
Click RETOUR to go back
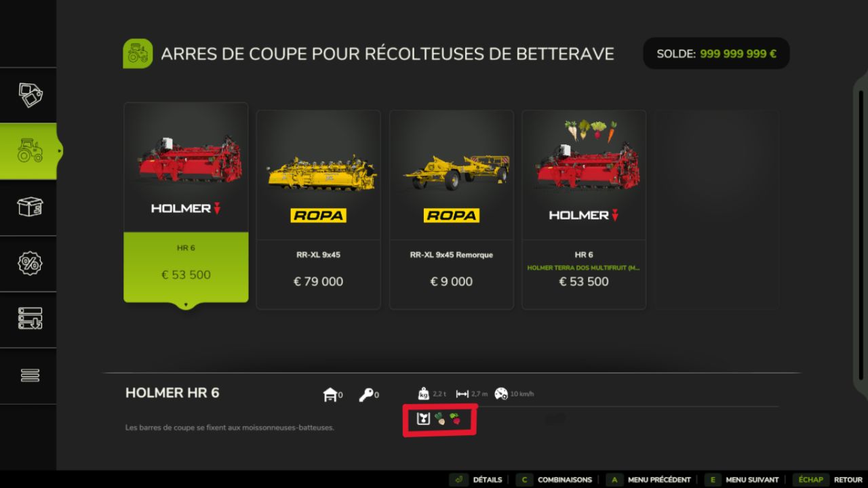click(848, 480)
